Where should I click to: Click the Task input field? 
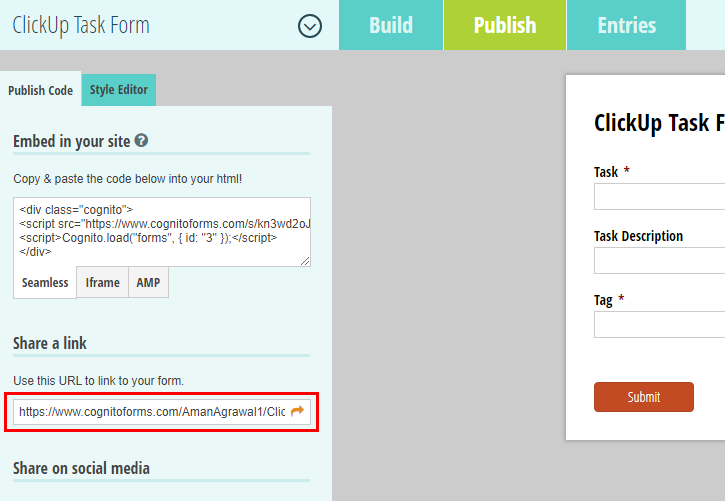pyautogui.click(x=659, y=196)
